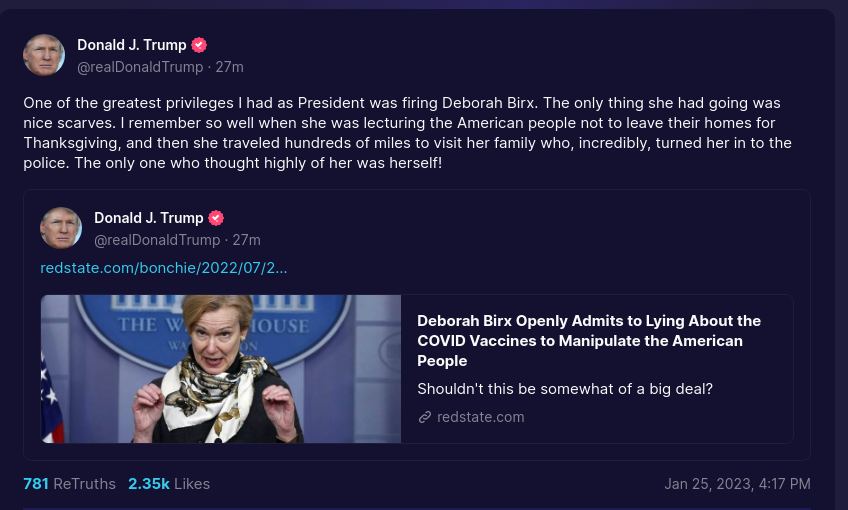
Task: Click the @realDonaldTrump handle in the quoted post
Action: tap(157, 240)
